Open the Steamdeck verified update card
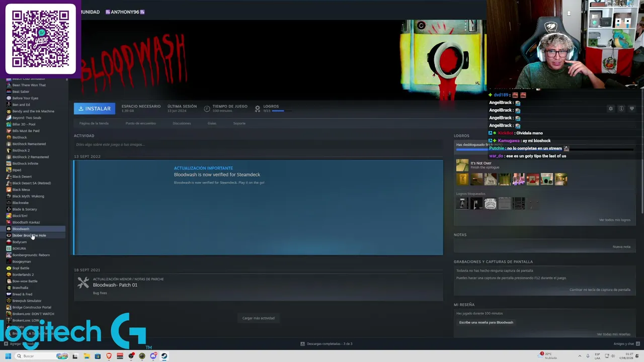The width and height of the screenshot is (644, 362). pyautogui.click(x=258, y=207)
